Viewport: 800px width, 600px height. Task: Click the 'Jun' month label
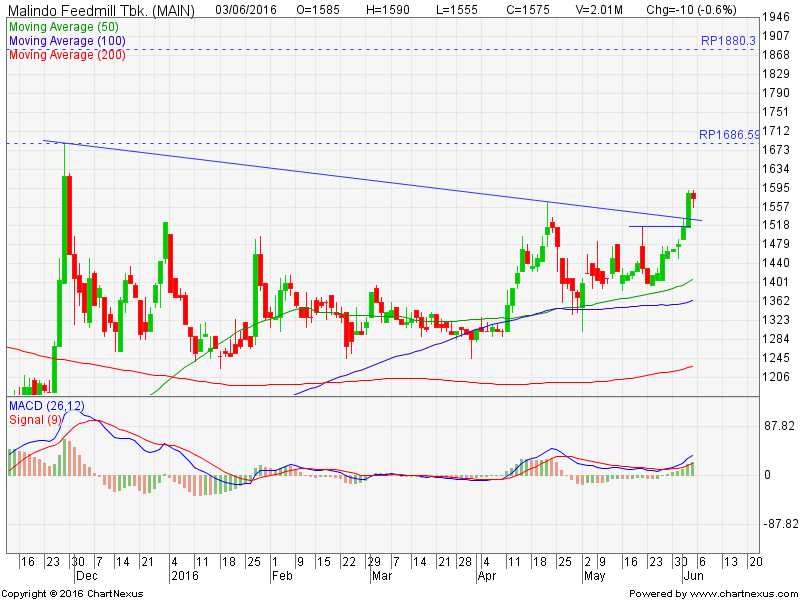point(693,576)
